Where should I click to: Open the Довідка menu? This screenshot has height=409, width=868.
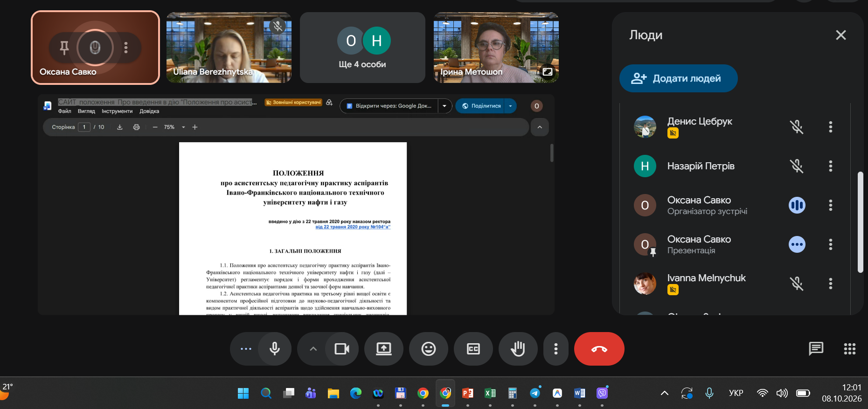149,111
